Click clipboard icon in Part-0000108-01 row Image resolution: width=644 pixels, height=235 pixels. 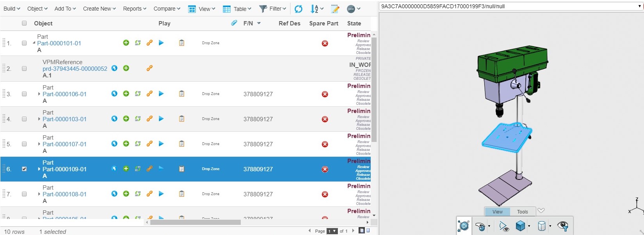[182, 194]
